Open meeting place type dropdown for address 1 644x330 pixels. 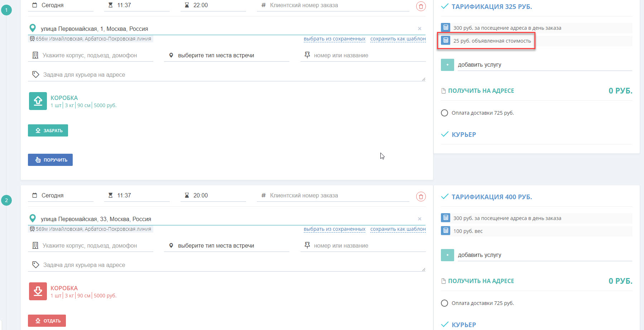[227, 56]
